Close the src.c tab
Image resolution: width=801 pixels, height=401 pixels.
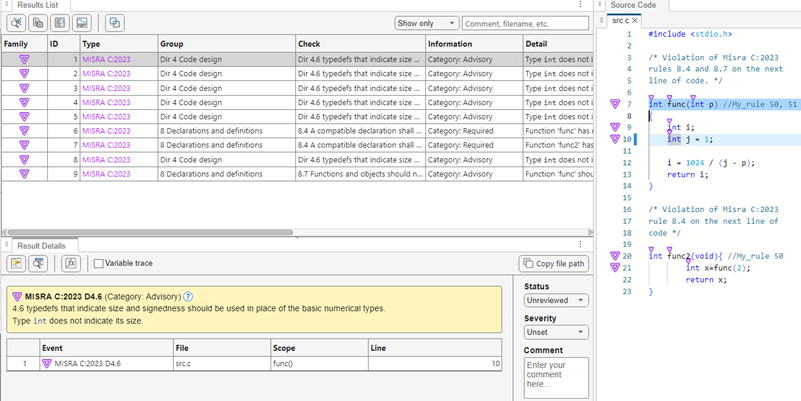pyautogui.click(x=635, y=20)
